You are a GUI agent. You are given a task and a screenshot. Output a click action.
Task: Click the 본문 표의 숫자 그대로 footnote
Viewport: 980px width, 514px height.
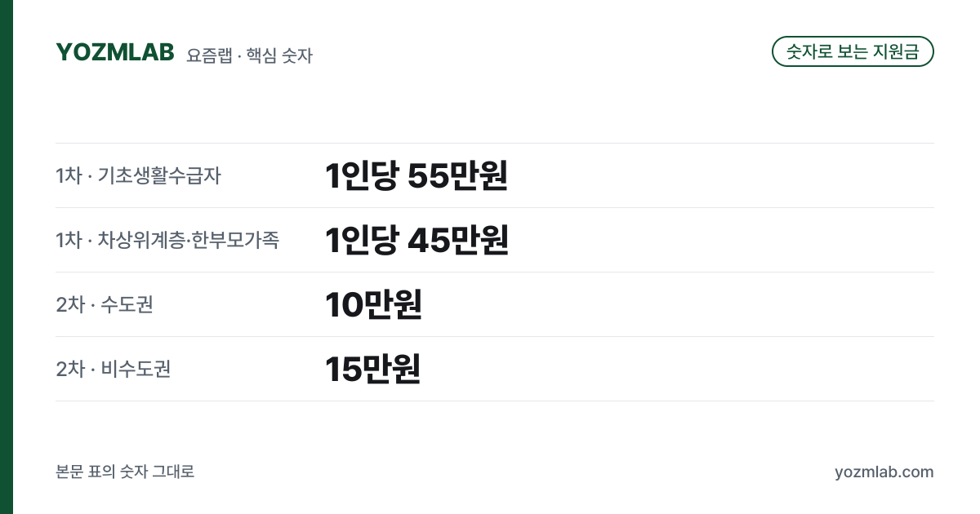pyautogui.click(x=125, y=472)
